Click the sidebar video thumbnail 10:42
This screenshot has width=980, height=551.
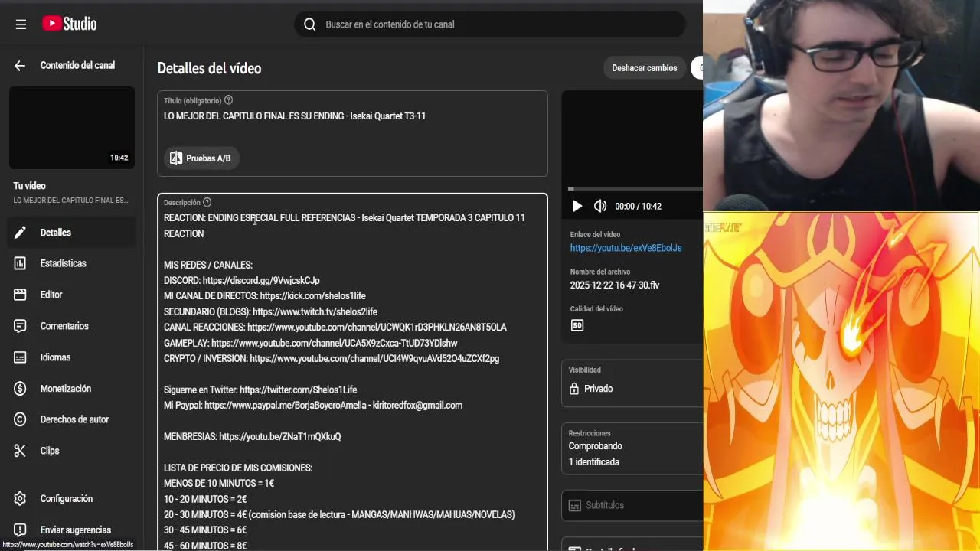pos(72,128)
